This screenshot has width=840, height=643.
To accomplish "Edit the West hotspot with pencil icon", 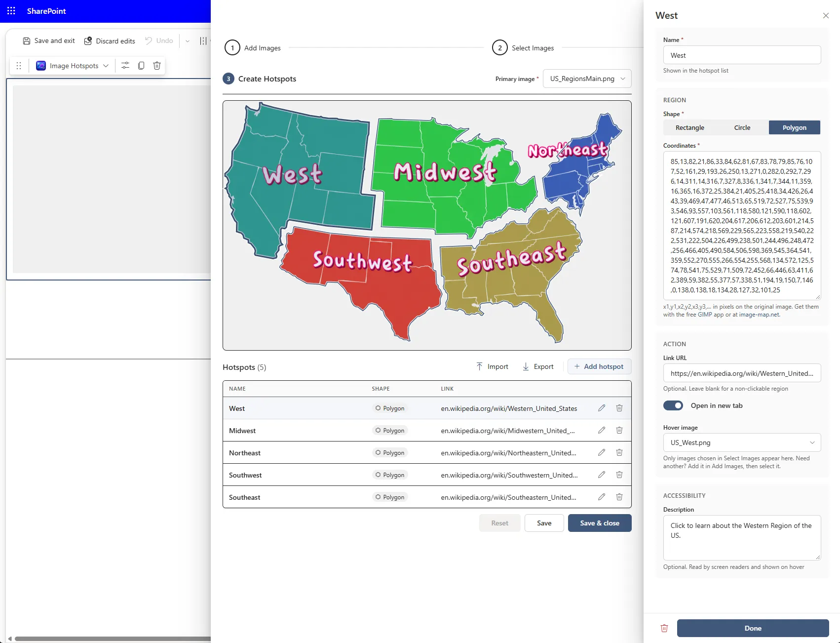I will (602, 408).
